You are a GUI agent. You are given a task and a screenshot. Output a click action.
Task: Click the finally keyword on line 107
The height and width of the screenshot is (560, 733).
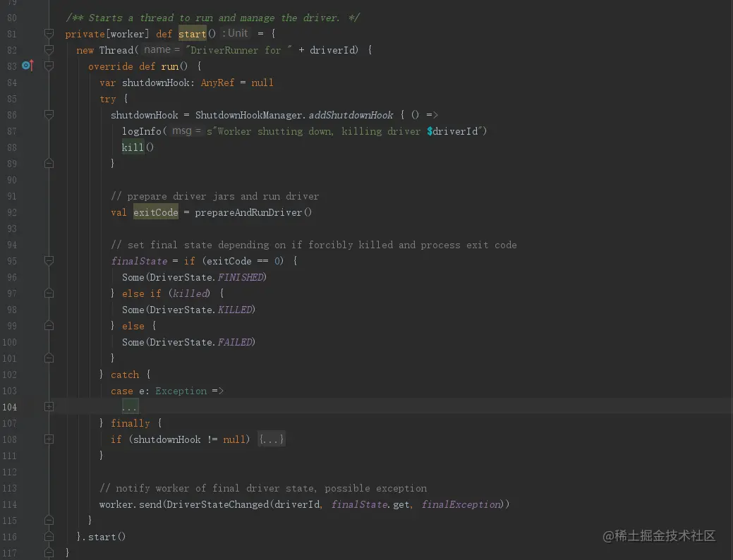tap(130, 423)
